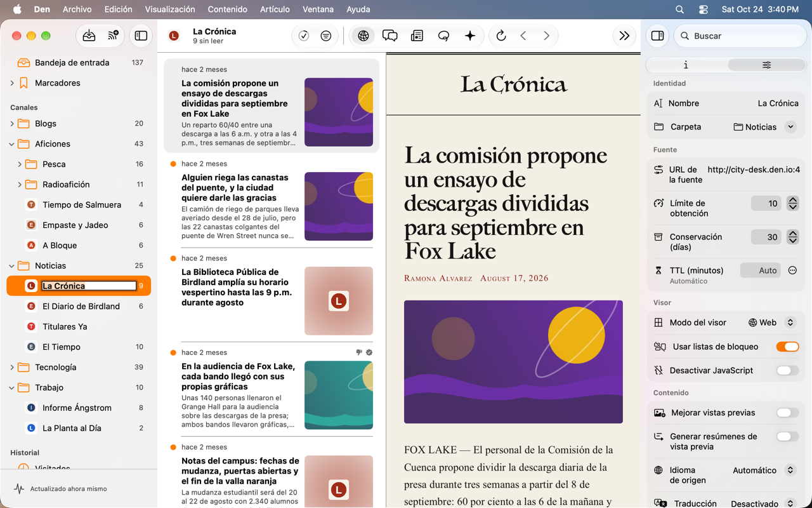Enable the Desactivar JavaScript switch
Image resolution: width=812 pixels, height=508 pixels.
click(787, 370)
